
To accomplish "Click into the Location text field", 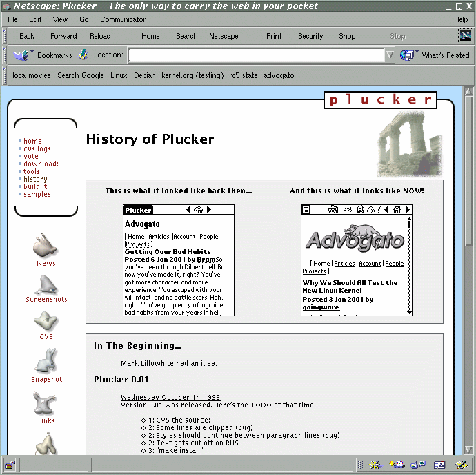I will click(257, 55).
